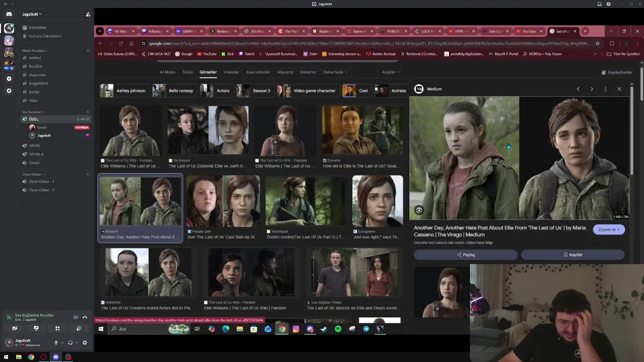Open Discord user settings gear
644x362 pixels.
pyautogui.click(x=85, y=342)
